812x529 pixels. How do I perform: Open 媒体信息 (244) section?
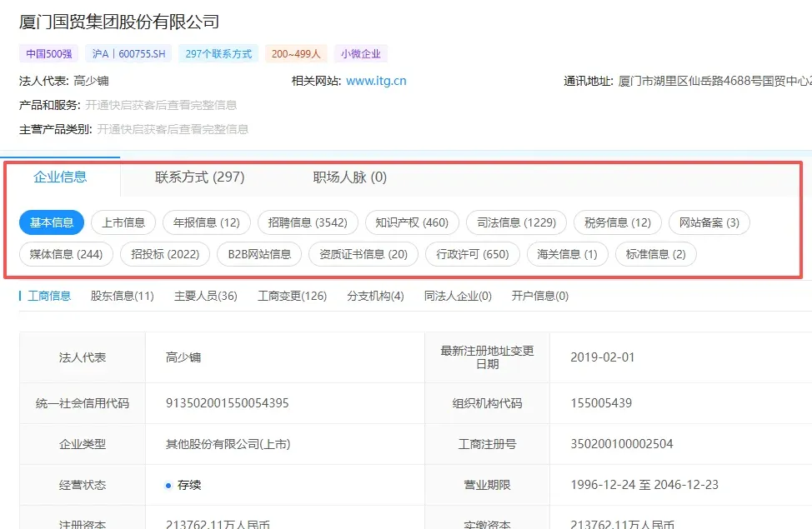point(66,254)
